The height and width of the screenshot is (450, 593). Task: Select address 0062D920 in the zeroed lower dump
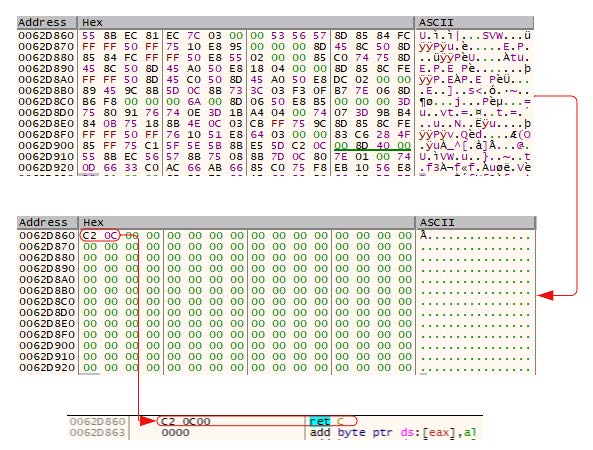click(47, 368)
